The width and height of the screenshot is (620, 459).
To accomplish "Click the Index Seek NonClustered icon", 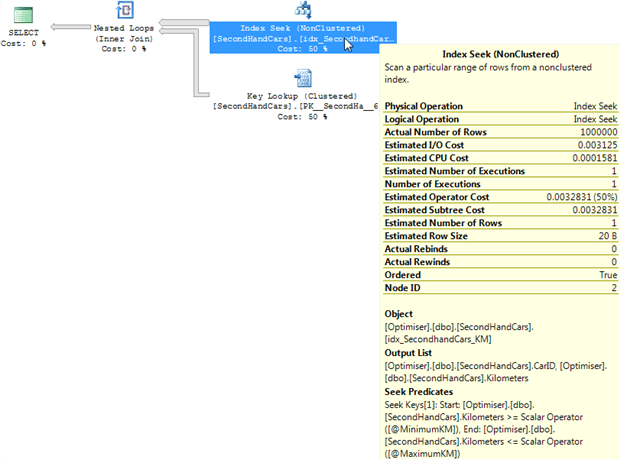I will click(303, 10).
